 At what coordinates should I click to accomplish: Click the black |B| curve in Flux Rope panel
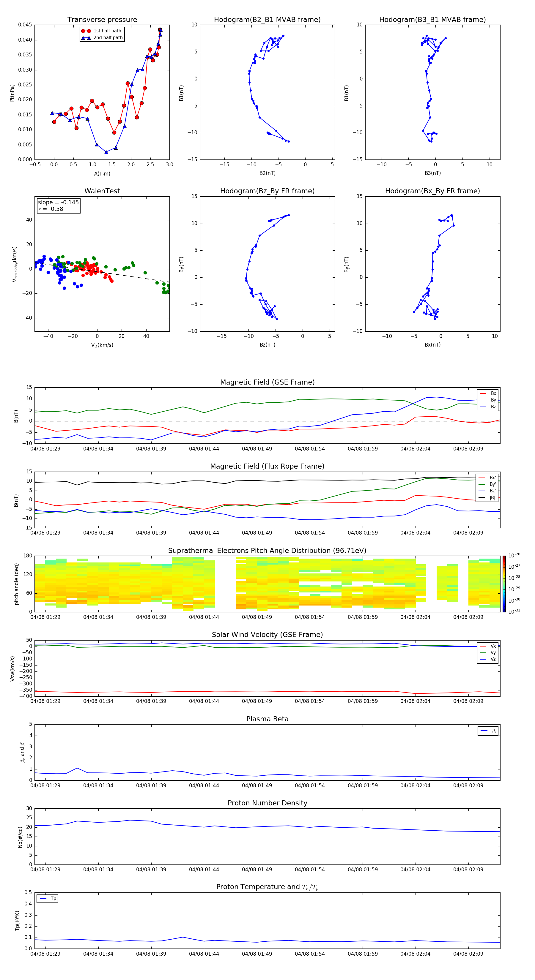click(267, 481)
